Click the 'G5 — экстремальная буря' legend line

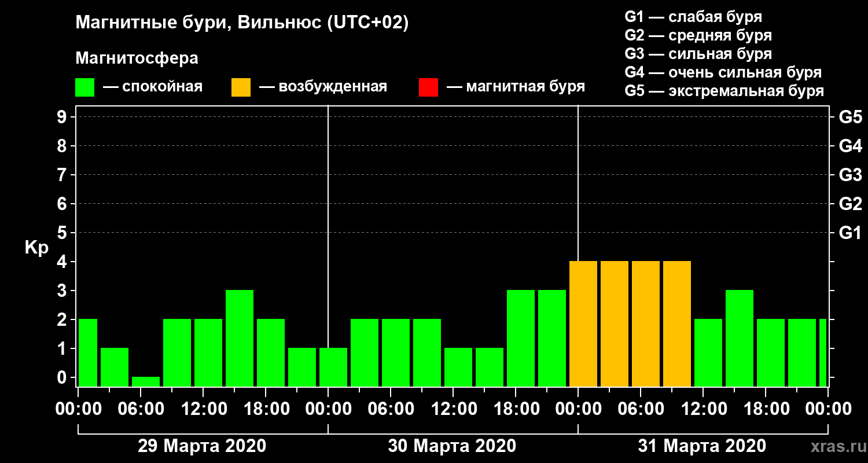click(724, 91)
